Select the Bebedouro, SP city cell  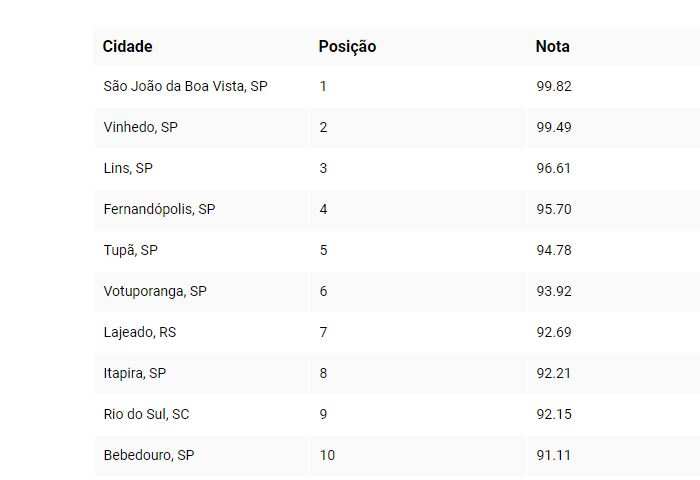click(x=149, y=455)
